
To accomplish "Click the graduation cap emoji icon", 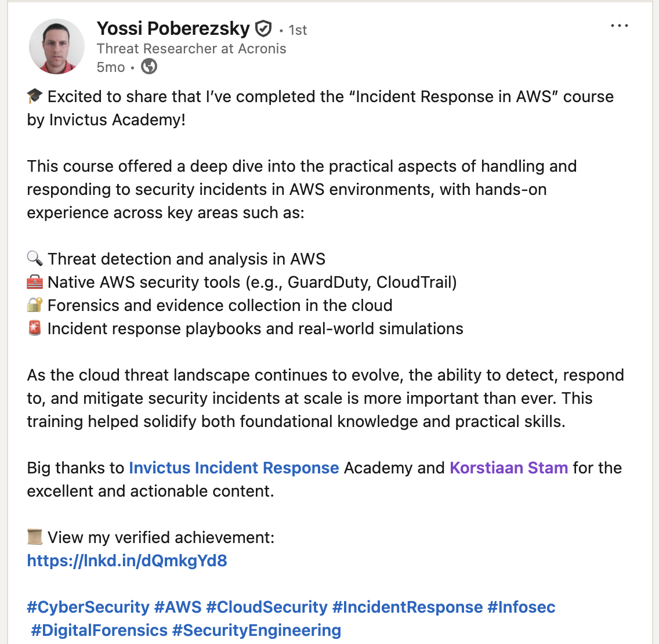I will pos(35,96).
